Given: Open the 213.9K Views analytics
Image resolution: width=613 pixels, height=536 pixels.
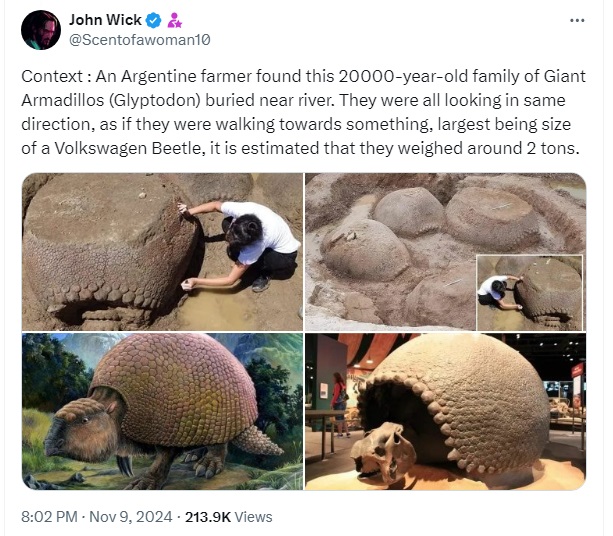Looking at the screenshot, I should click(228, 517).
